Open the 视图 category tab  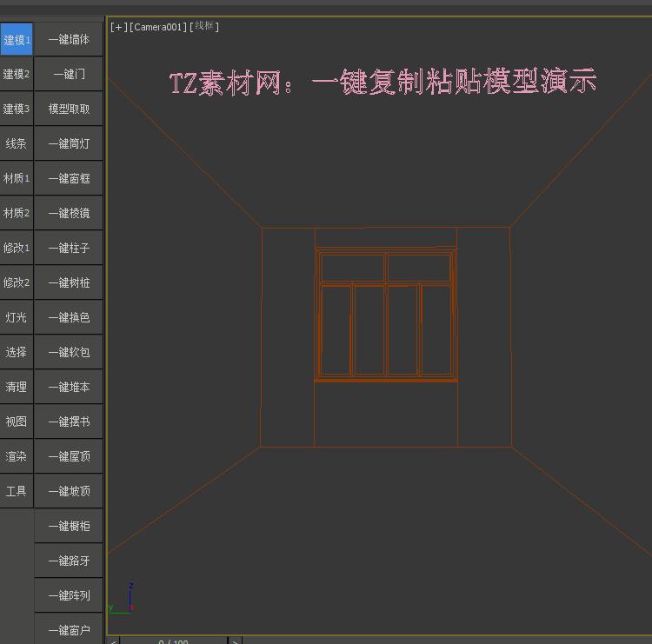coord(17,422)
